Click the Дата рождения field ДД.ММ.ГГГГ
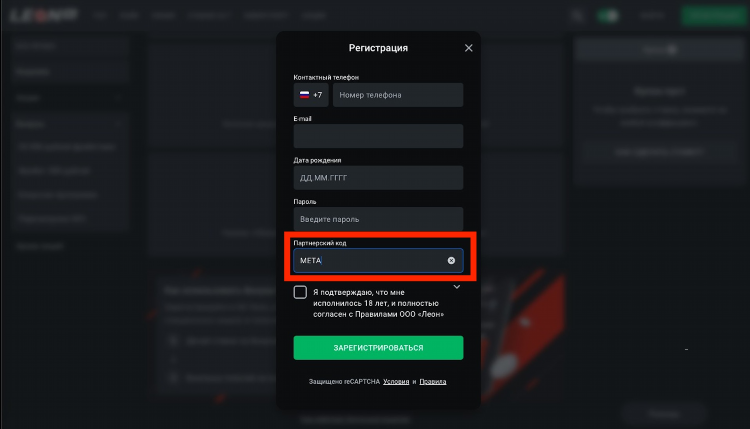 coord(378,178)
